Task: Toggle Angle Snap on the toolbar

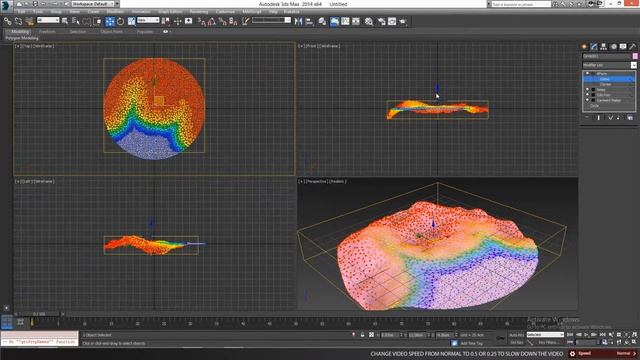Action: click(211, 21)
